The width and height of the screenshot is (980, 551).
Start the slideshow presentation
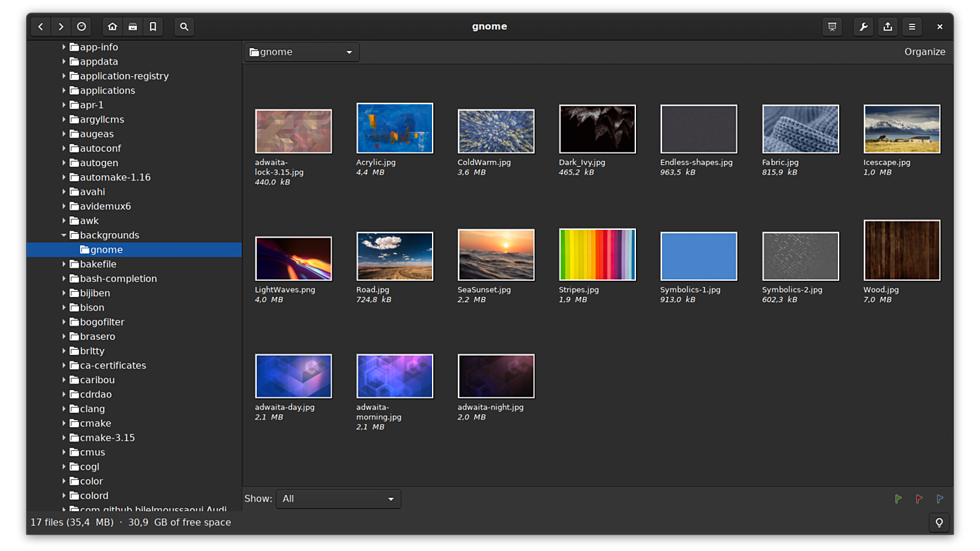832,27
